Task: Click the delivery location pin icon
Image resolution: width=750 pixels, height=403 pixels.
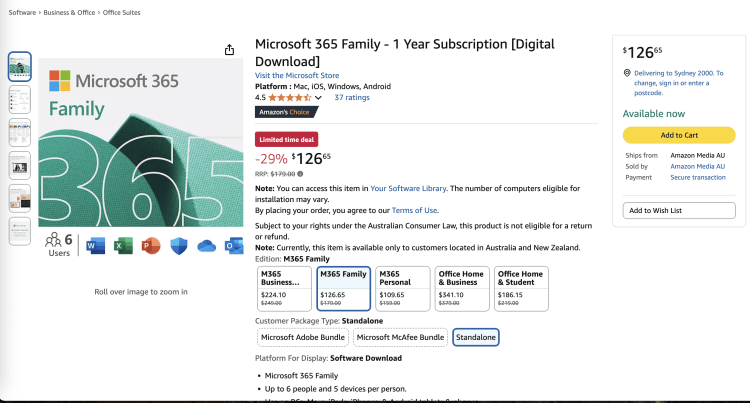Action: point(627,73)
